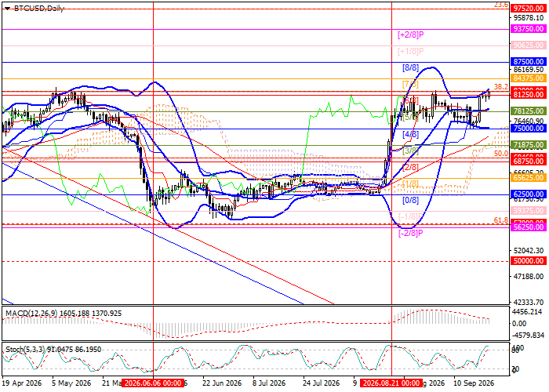Select the 68750.00 red price tag
The width and height of the screenshot is (549, 392).
[x=529, y=162]
